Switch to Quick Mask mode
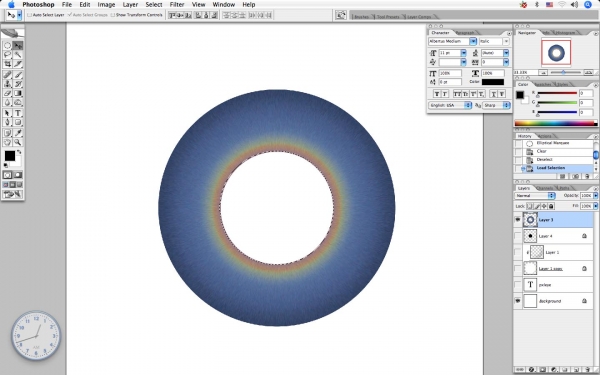This screenshot has height=375, width=600. click(18, 175)
